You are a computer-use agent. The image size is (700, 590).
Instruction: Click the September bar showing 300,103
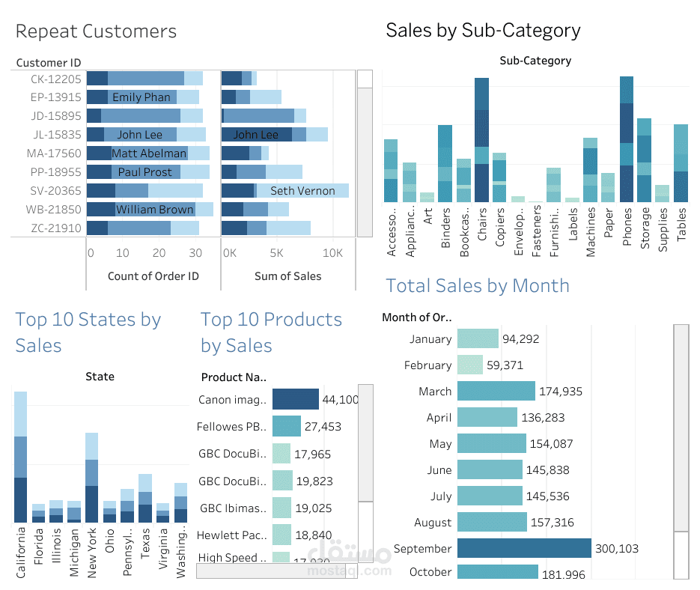pos(524,548)
